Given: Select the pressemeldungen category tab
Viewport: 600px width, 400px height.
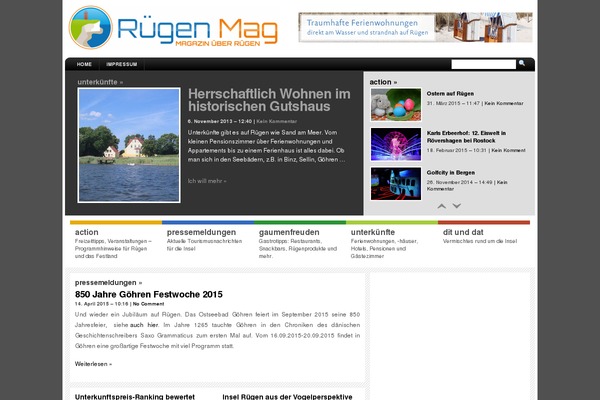Looking at the screenshot, I should (x=201, y=232).
